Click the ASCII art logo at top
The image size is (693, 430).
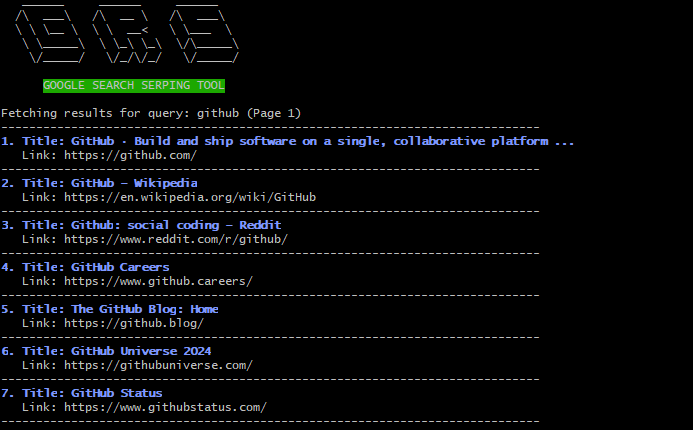pos(127,34)
